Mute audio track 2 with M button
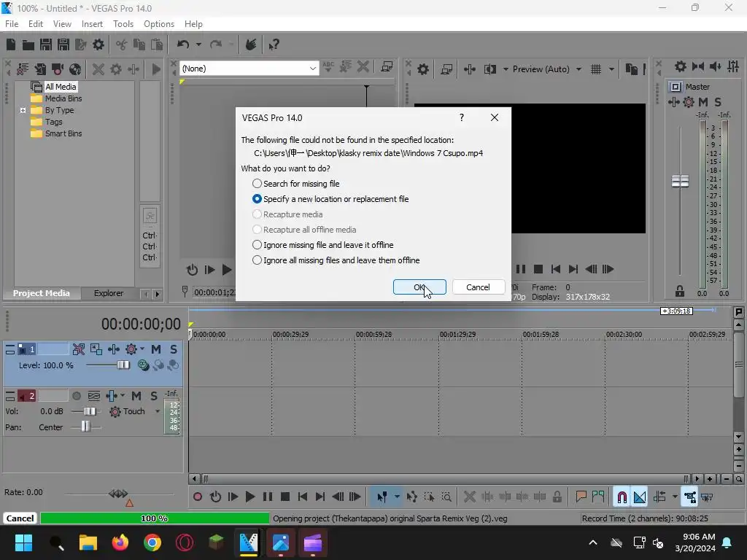Viewport: 747px width, 560px height. click(x=136, y=396)
